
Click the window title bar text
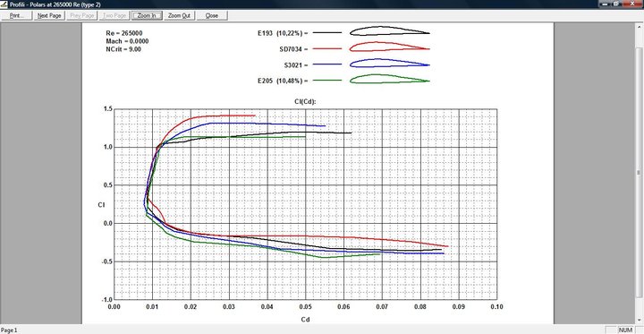pyautogui.click(x=55, y=4)
